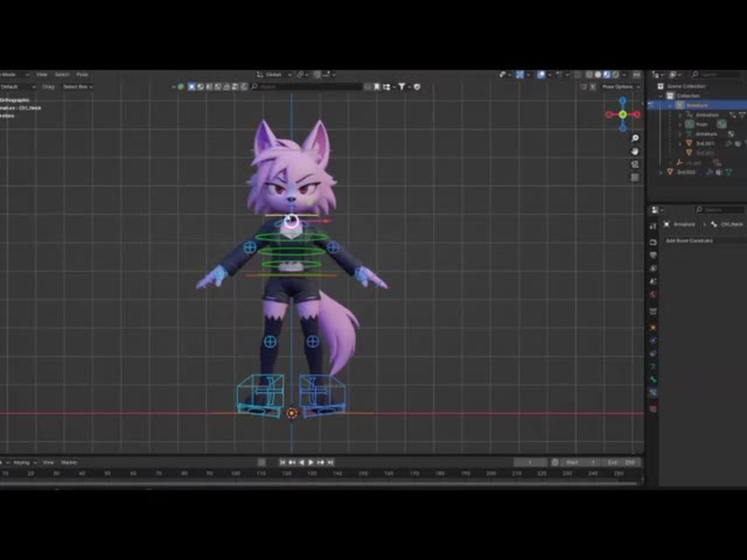
Task: Open the Render properties tab icon
Action: click(653, 243)
